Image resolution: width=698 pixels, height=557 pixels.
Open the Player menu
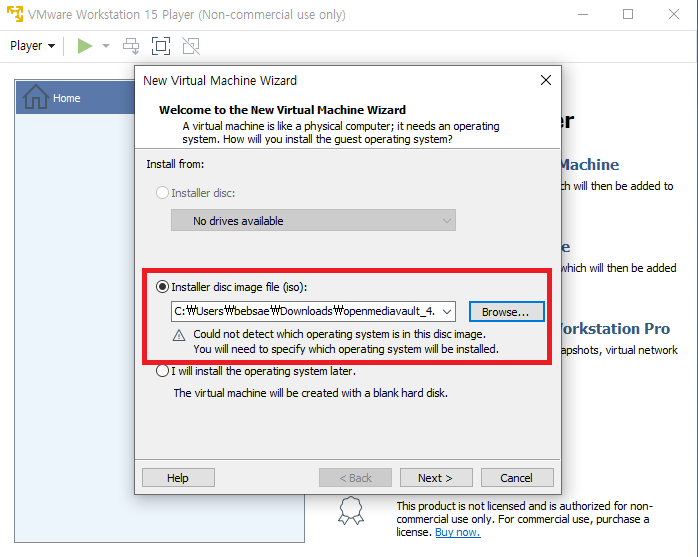pyautogui.click(x=32, y=46)
